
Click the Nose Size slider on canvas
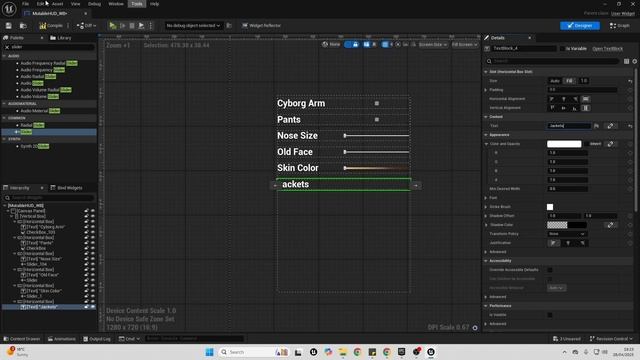tap(376, 136)
